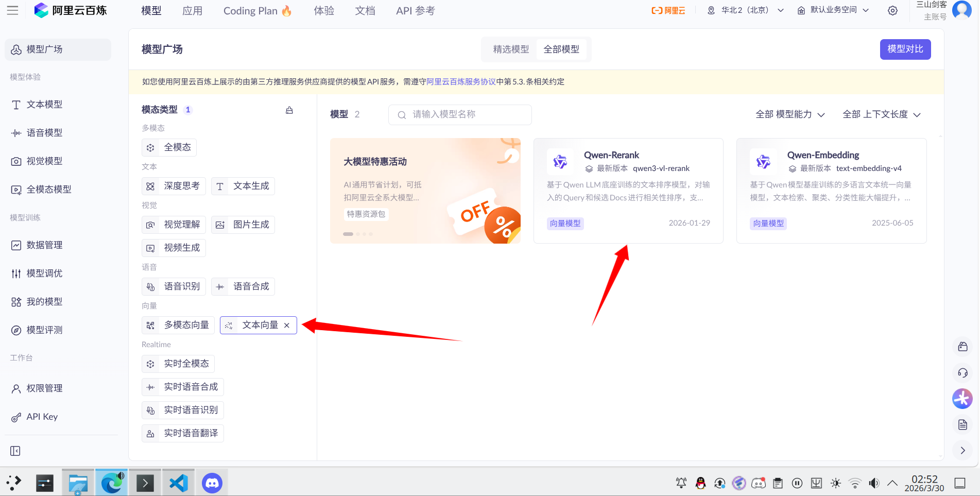Screen dimensions: 980x496
Task: Toggle the 图片生成 filter chip
Action: tap(243, 225)
